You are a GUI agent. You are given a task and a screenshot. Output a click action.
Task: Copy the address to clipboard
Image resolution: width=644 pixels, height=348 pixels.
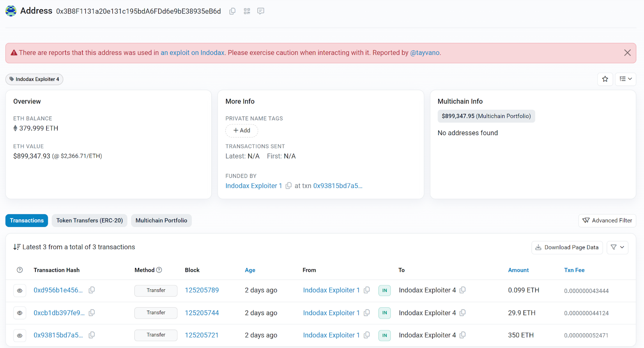(232, 11)
